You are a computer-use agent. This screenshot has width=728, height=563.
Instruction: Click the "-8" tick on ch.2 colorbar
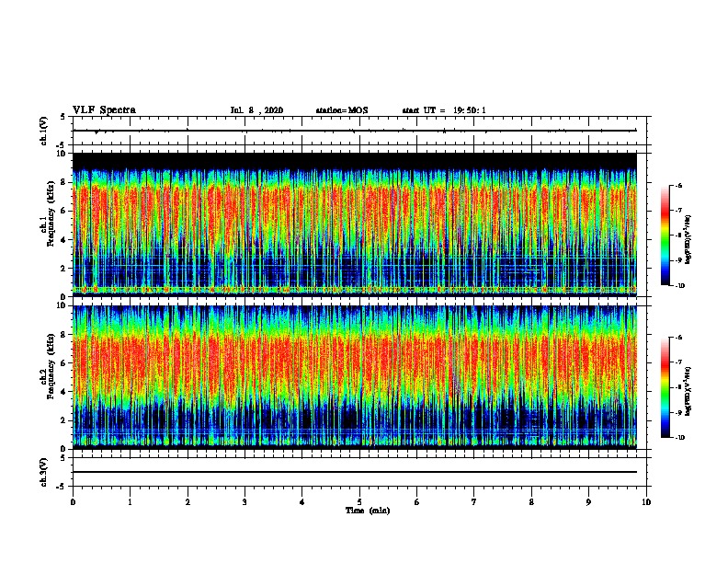coord(678,387)
